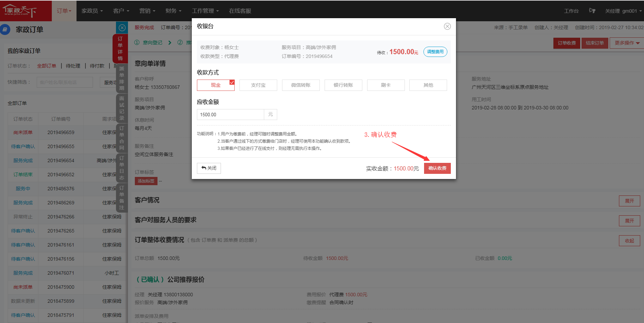Click 服务完成 status label in header
Image resolution: width=644 pixels, height=323 pixels.
(x=144, y=27)
